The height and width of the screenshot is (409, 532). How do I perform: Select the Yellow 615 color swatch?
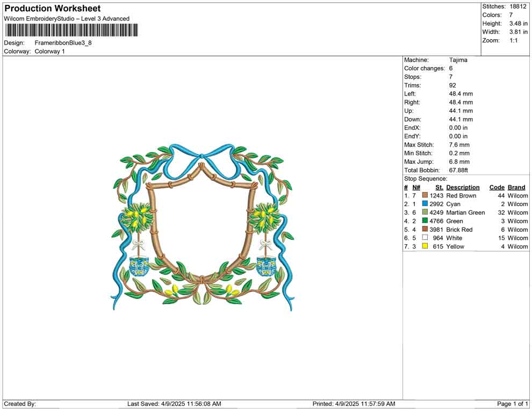425,246
